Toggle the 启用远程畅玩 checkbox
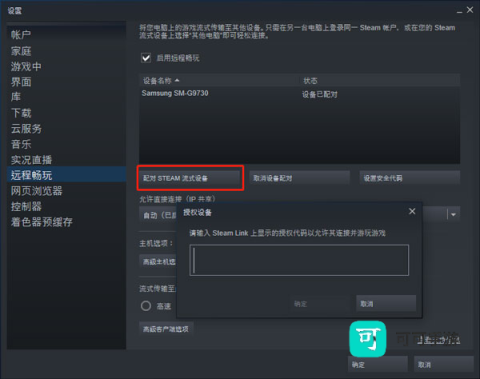The width and height of the screenshot is (480, 379). 146,58
